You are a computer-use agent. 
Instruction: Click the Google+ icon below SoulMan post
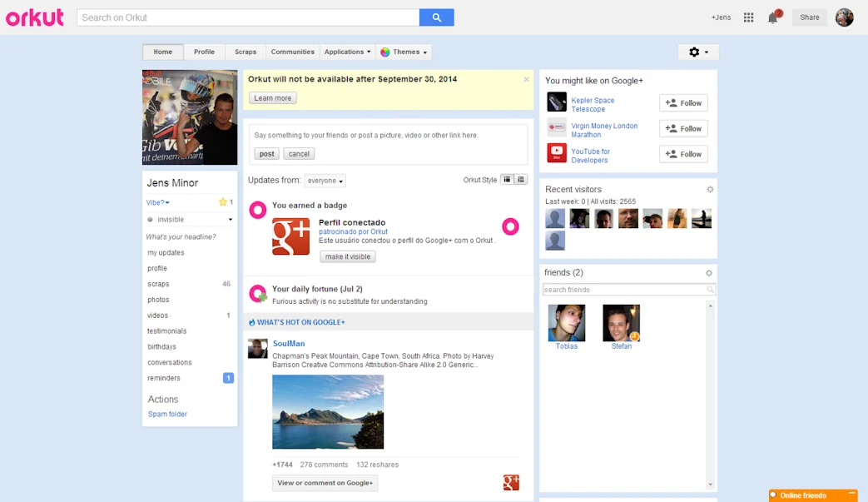[x=511, y=483]
